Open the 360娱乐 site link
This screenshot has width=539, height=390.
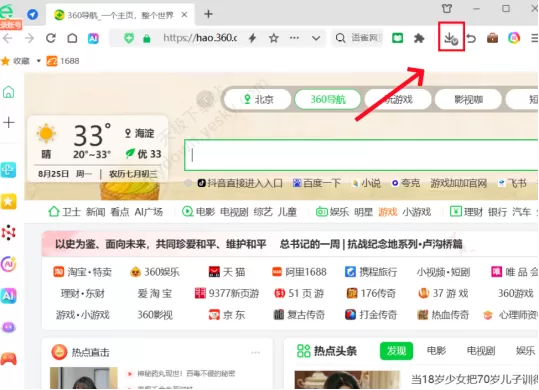click(x=155, y=272)
